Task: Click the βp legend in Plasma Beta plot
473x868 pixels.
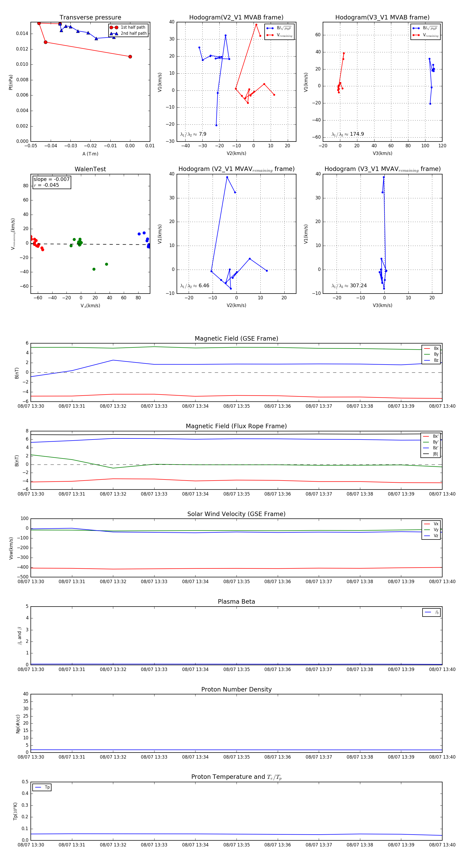Action: (x=431, y=612)
